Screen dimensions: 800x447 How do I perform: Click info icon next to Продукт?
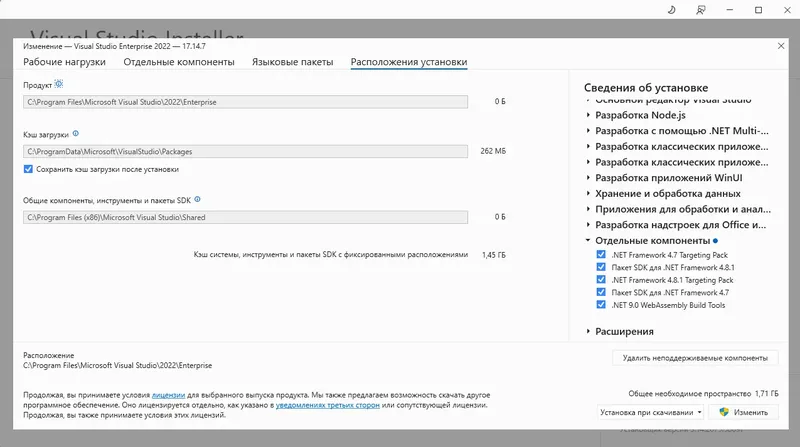[59, 84]
